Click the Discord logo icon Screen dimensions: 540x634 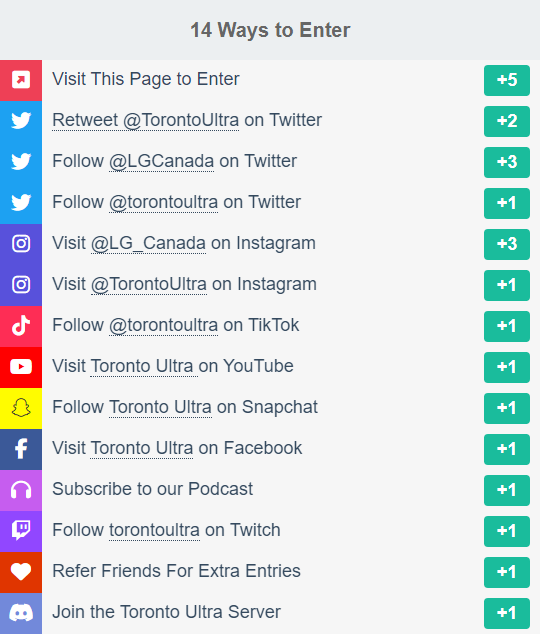[x=21, y=613]
